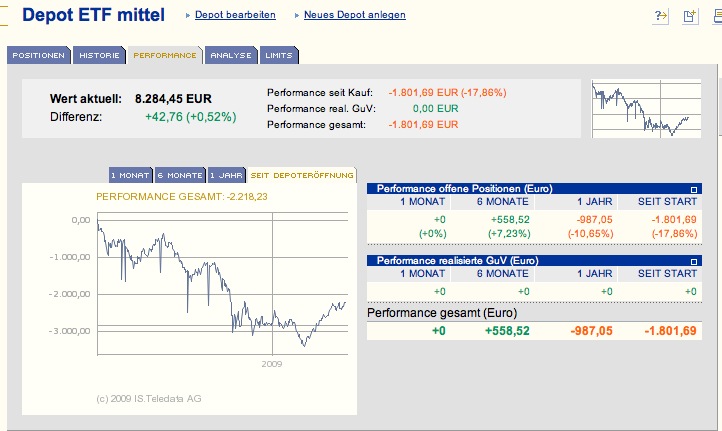Switch to the Historie tab
Screen dimensions: 722x431
pyautogui.click(x=99, y=55)
